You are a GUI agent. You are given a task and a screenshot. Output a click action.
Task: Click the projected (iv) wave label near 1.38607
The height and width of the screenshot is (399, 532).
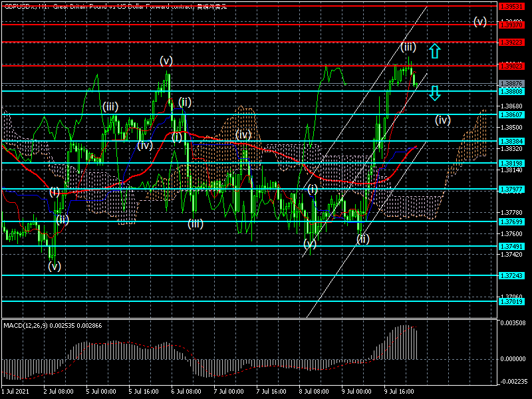(444, 120)
